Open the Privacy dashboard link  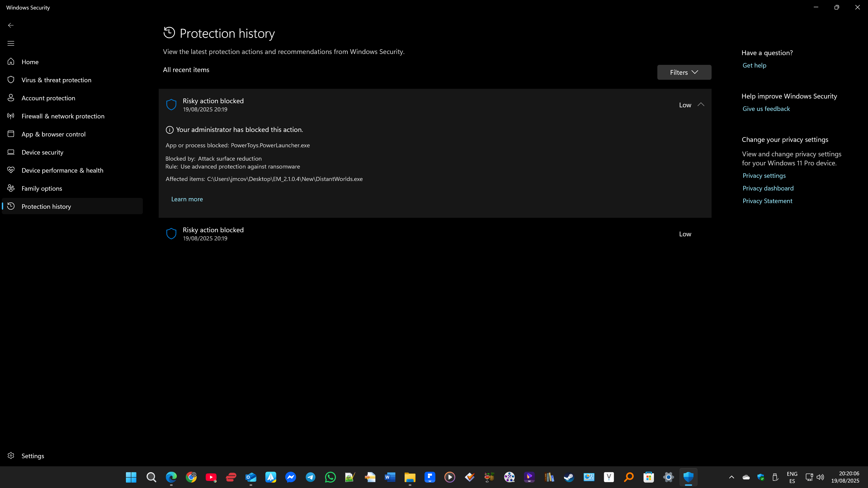(x=768, y=188)
